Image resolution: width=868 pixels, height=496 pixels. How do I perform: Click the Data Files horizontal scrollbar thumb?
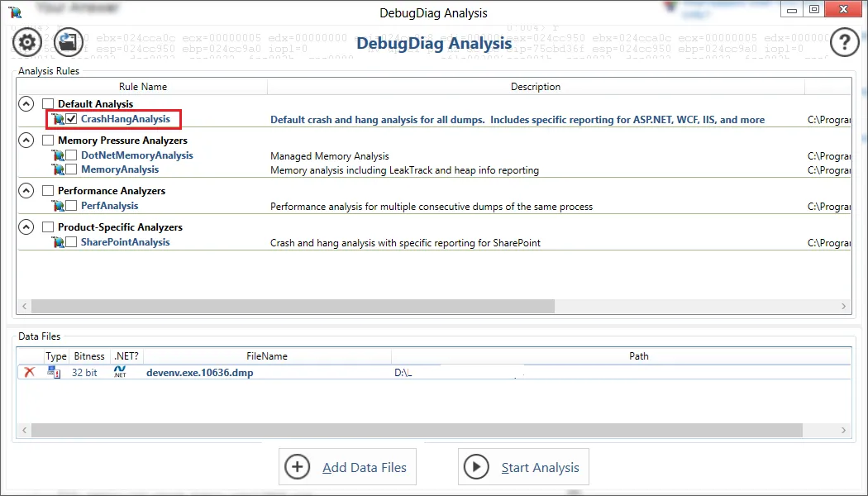tap(417, 430)
